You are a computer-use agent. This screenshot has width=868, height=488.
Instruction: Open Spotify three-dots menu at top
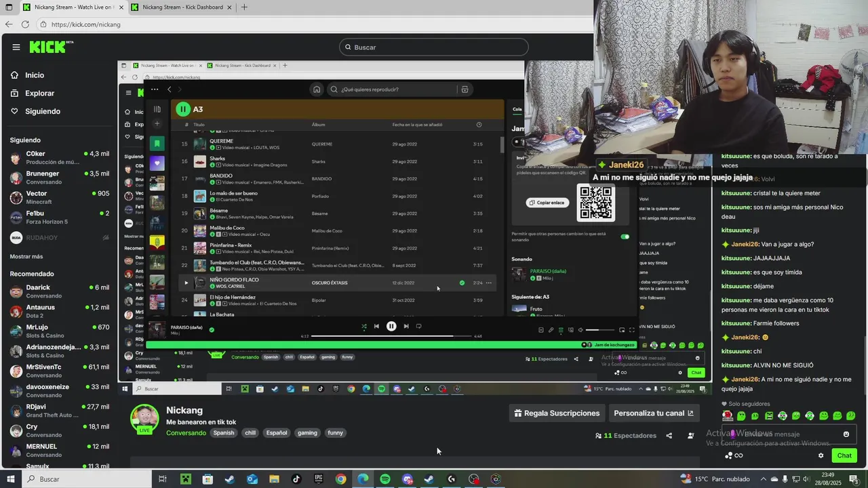point(155,89)
